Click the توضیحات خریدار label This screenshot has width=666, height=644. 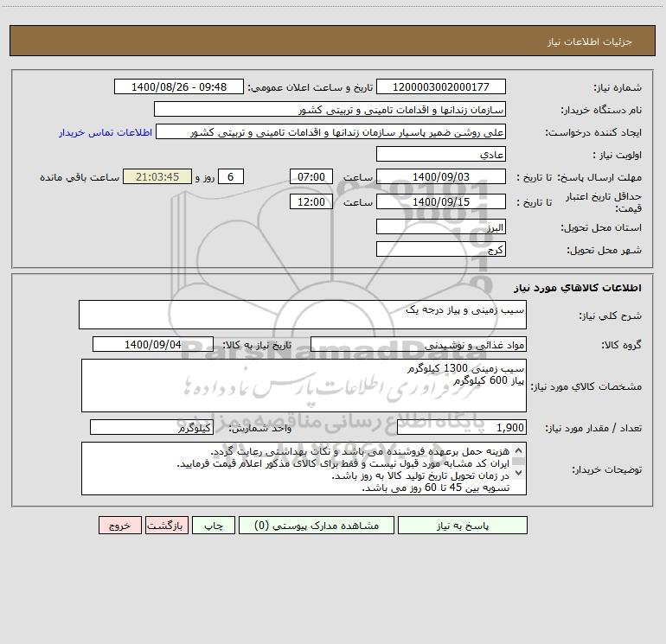(606, 469)
